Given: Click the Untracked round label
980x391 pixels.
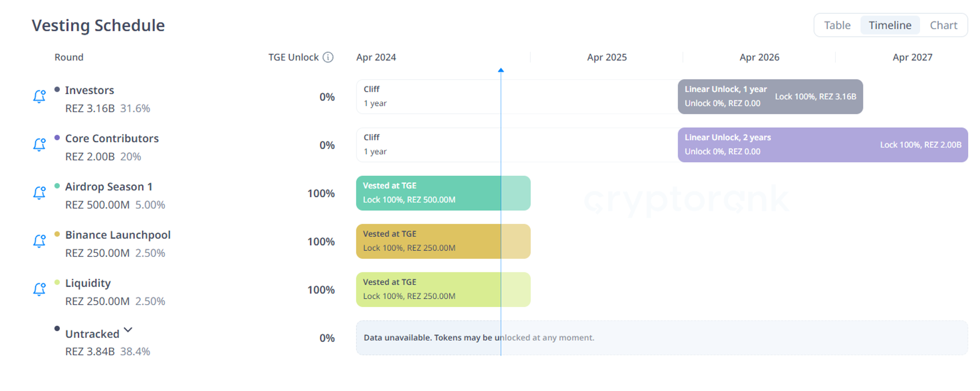Looking at the screenshot, I should [92, 334].
